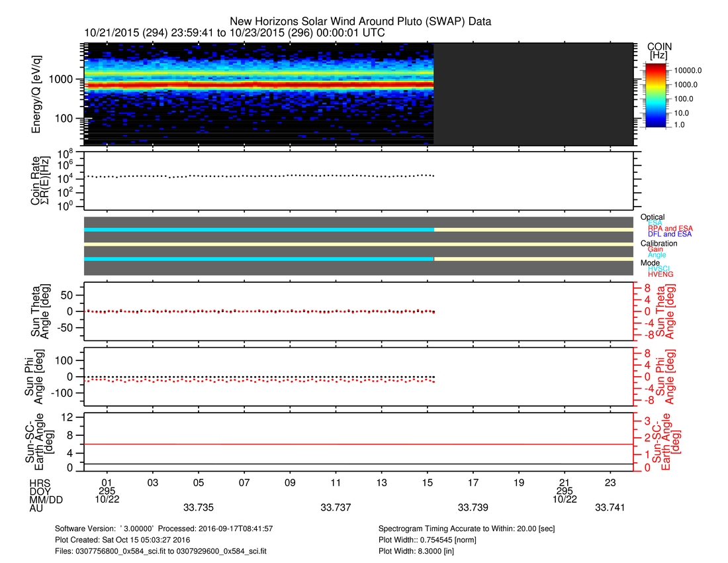Click the cyan 'Angle' calibration legend label

[x=657, y=255]
